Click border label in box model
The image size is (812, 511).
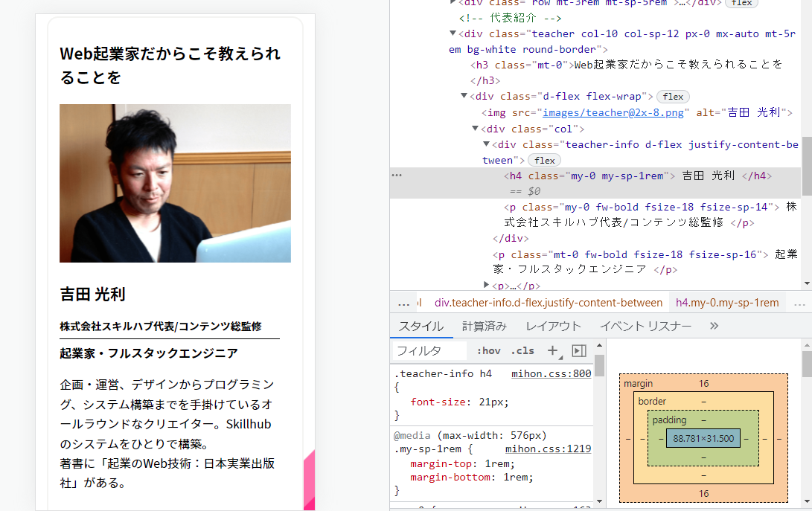(652, 401)
